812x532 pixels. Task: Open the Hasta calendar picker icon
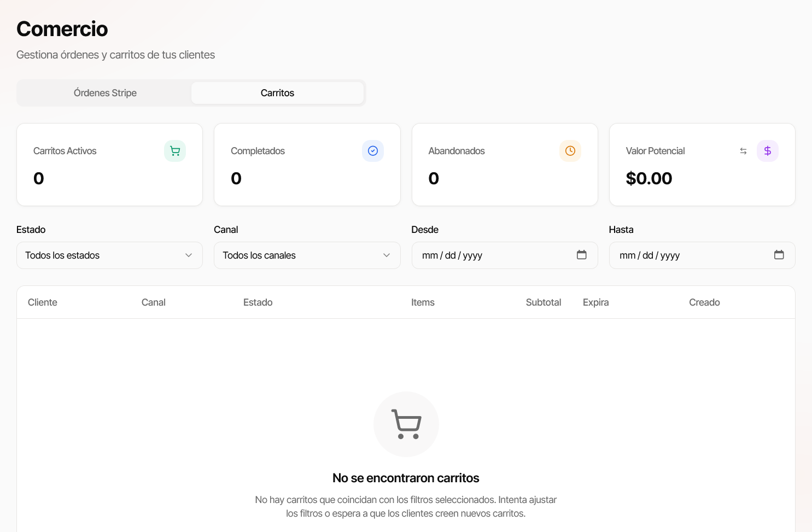pos(779,255)
